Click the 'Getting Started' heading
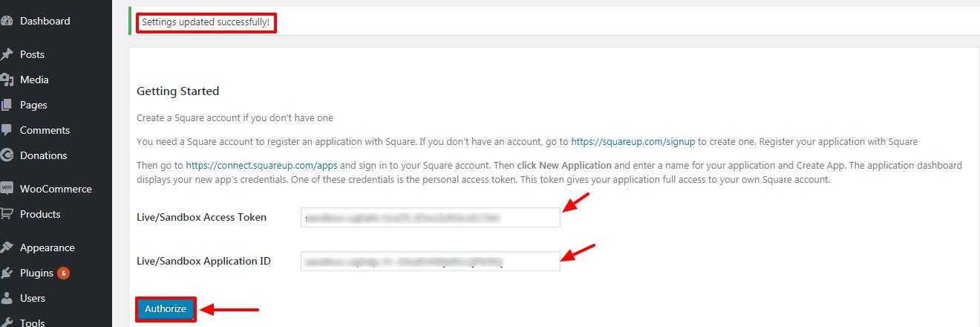980x327 pixels. point(178,91)
